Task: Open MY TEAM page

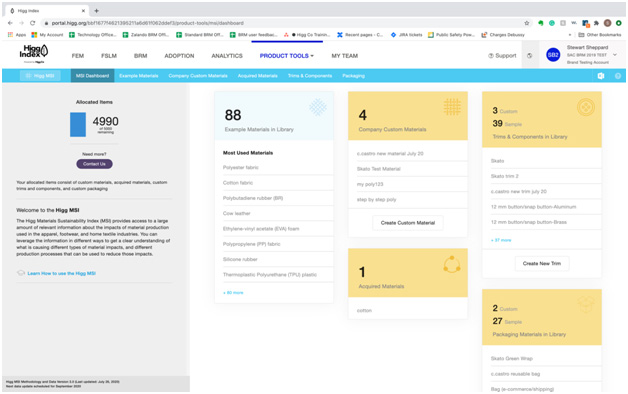Action: click(345, 56)
